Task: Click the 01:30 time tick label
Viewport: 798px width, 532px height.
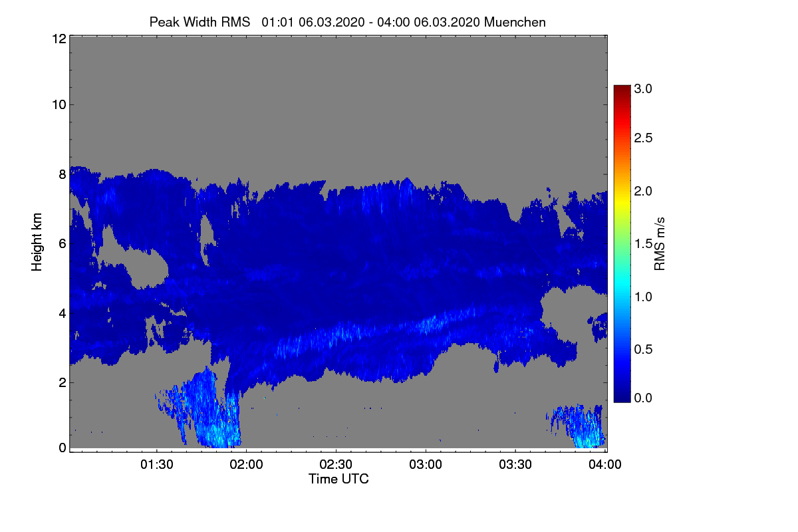Action: tap(156, 465)
